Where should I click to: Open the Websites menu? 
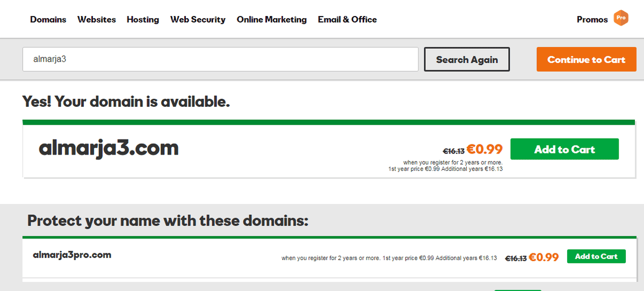click(x=97, y=19)
